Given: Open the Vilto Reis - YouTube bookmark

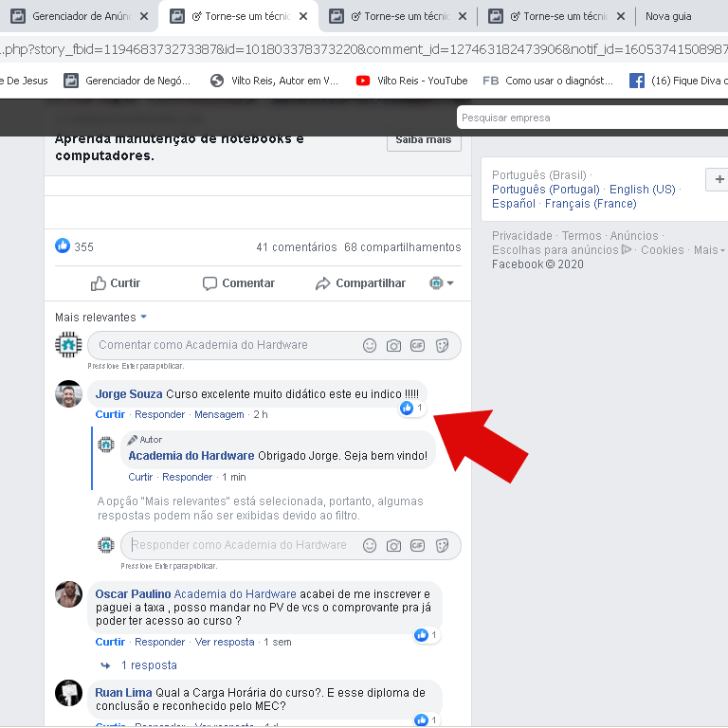Looking at the screenshot, I should click(411, 81).
